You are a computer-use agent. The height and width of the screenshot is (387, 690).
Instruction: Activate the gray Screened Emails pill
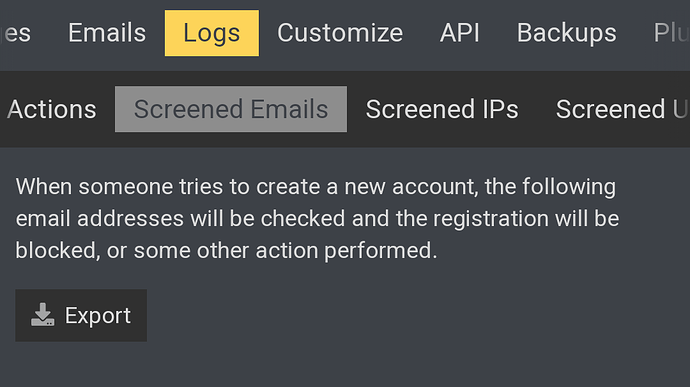click(x=231, y=109)
